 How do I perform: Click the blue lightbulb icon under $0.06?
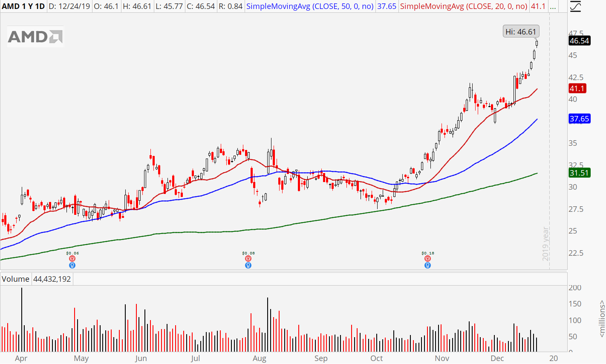click(x=72, y=265)
